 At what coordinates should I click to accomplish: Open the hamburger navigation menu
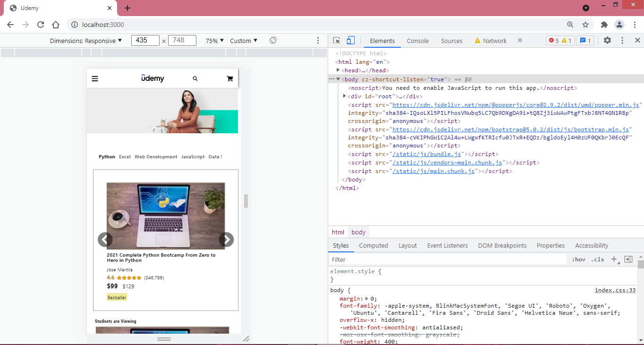coord(95,78)
